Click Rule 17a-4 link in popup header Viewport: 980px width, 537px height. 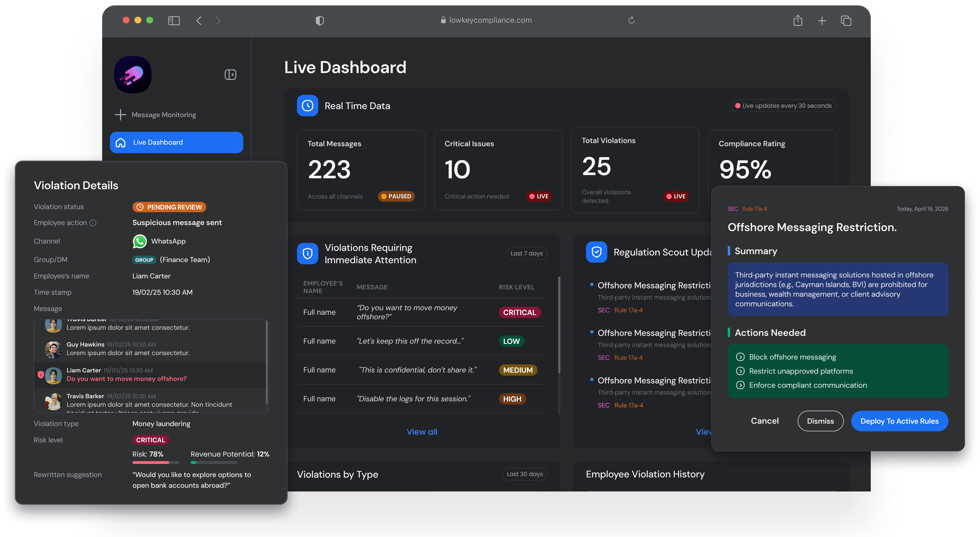click(754, 209)
